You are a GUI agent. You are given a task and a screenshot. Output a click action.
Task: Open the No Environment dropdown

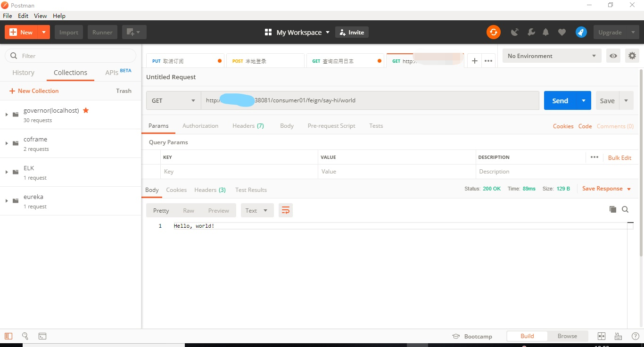(x=551, y=56)
